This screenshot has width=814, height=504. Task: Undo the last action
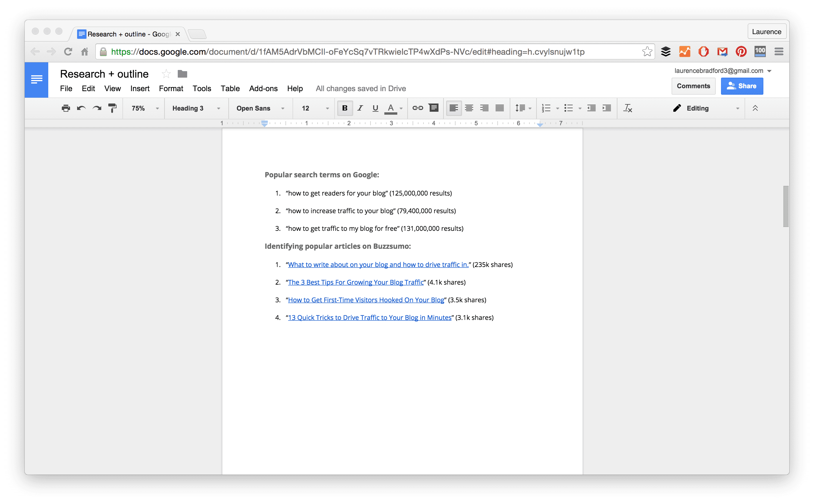(81, 108)
